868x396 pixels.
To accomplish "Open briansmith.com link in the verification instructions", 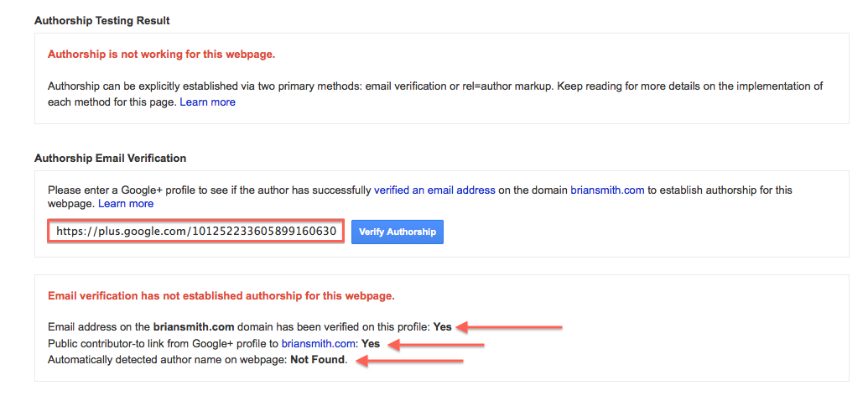I will (607, 190).
